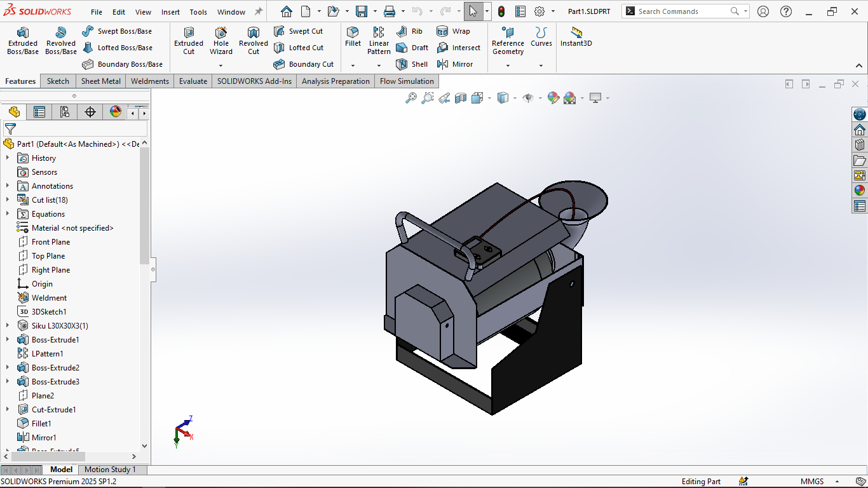This screenshot has width=868, height=488.
Task: Go to the Home command
Action: [x=287, y=11]
